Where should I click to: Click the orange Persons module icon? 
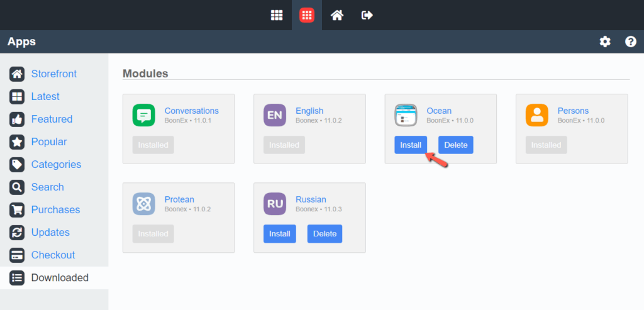537,115
